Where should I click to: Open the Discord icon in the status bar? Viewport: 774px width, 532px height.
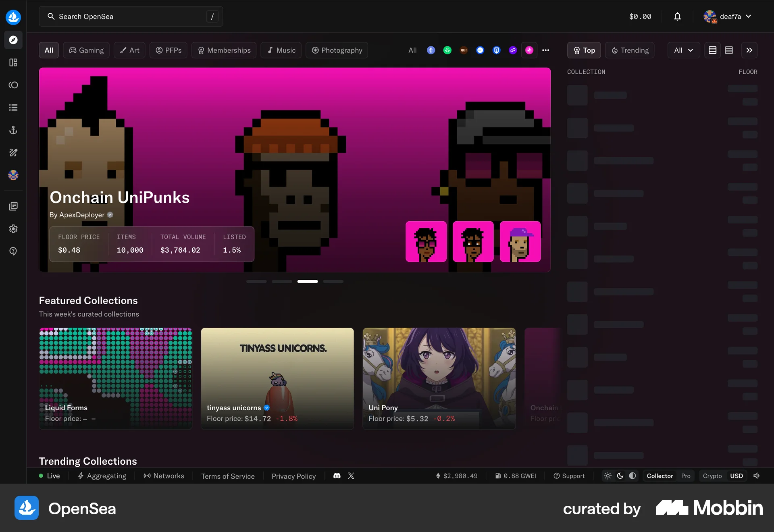tap(337, 476)
